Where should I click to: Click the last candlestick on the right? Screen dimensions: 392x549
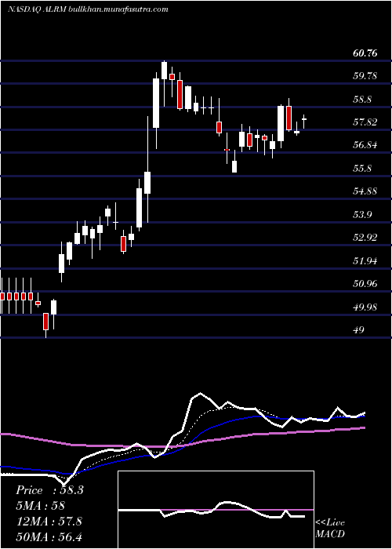coord(304,122)
